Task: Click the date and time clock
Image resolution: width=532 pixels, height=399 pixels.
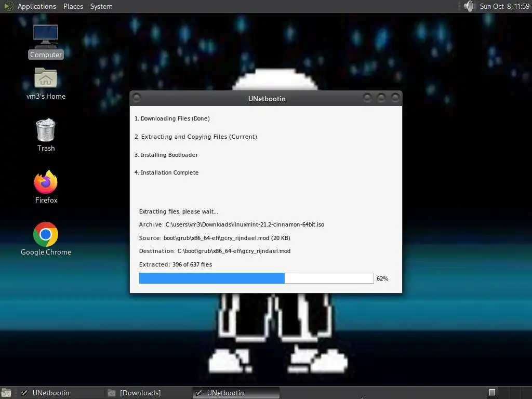Action: coord(504,6)
